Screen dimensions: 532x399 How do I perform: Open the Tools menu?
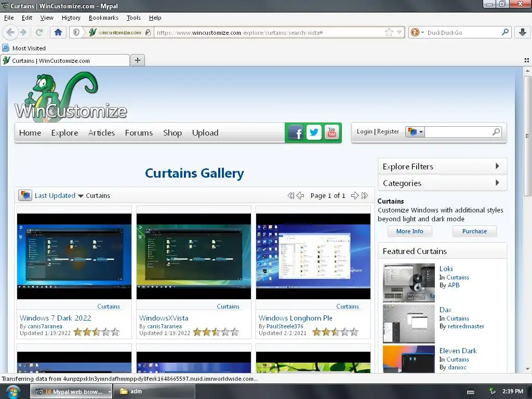click(134, 18)
